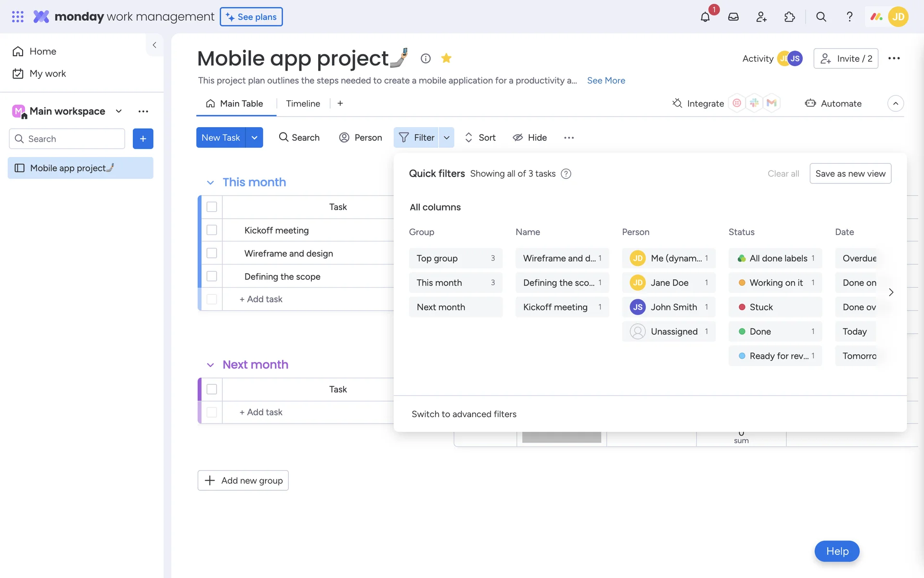The image size is (924, 578).
Task: Click the search magnifier in the top bar
Action: (x=821, y=17)
